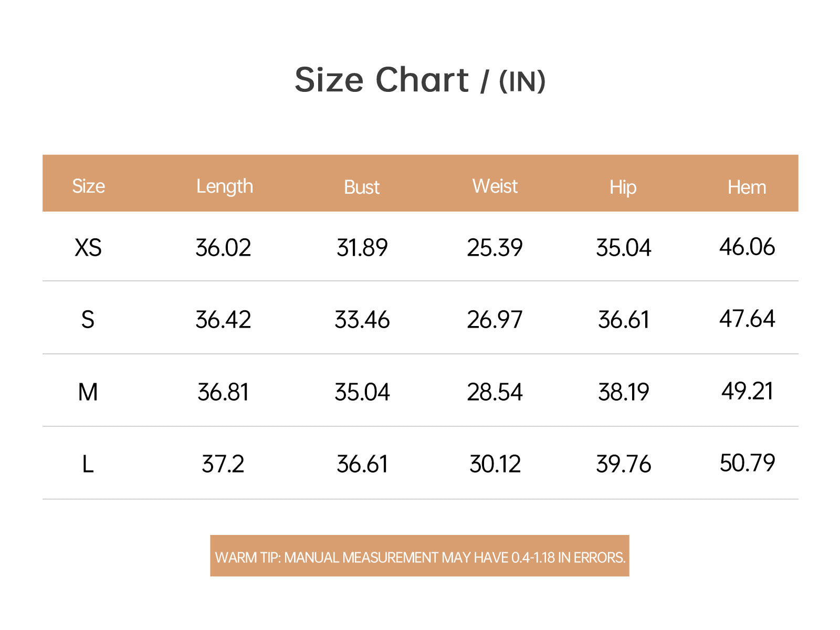This screenshot has height=630, width=840.
Task: Click the warm tip measurement banner
Action: tap(419, 556)
